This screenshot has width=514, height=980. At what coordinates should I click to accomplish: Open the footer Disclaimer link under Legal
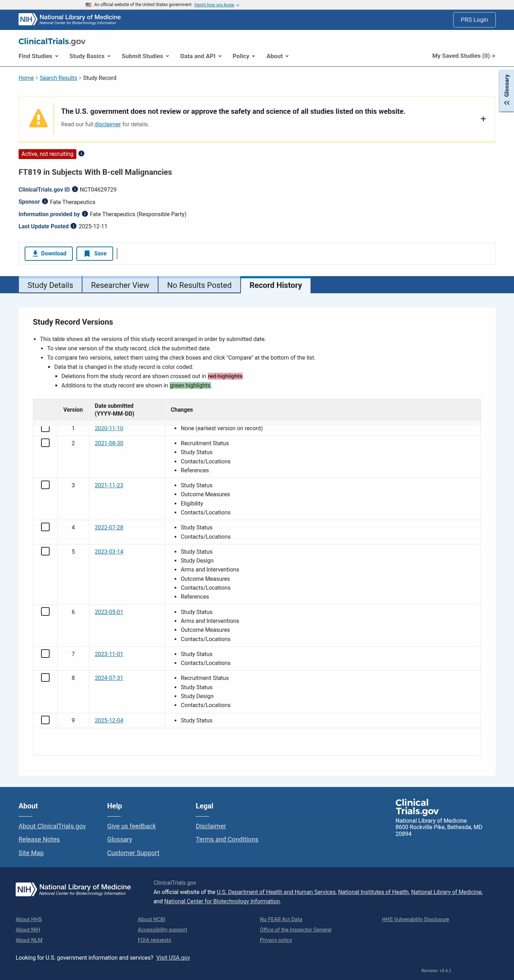click(211, 826)
